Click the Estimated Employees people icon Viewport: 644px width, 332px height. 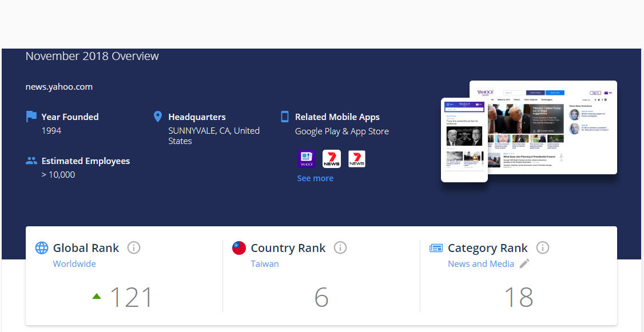pyautogui.click(x=31, y=161)
